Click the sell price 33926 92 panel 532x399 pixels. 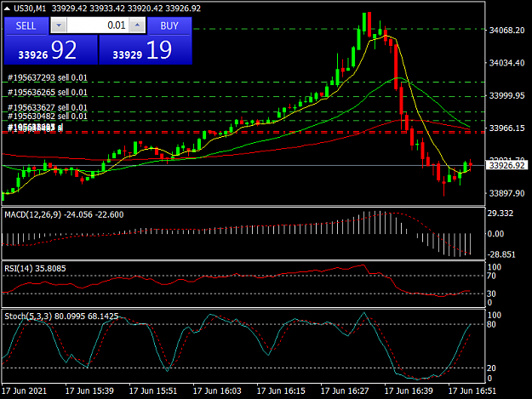pos(50,50)
